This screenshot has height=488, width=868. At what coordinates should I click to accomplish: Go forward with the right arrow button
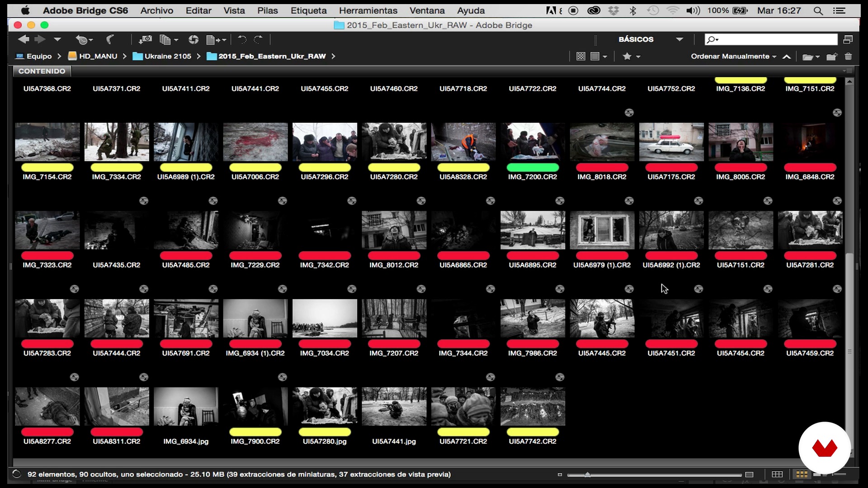pyautogui.click(x=40, y=40)
